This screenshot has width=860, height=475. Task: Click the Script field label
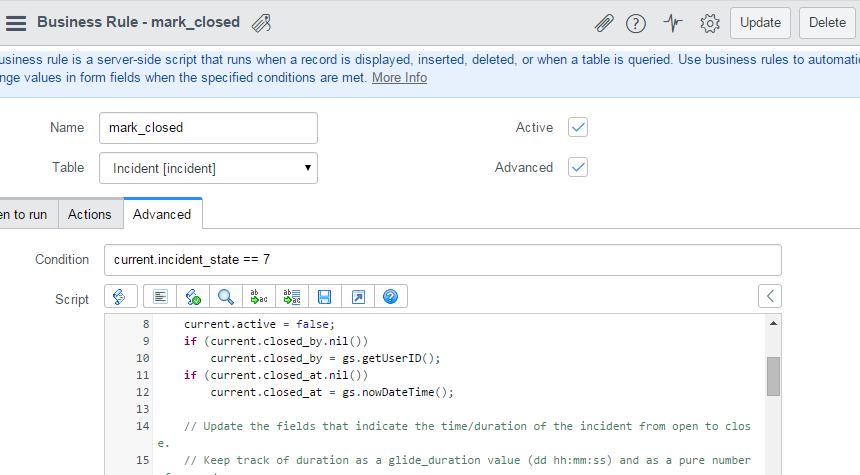(72, 299)
